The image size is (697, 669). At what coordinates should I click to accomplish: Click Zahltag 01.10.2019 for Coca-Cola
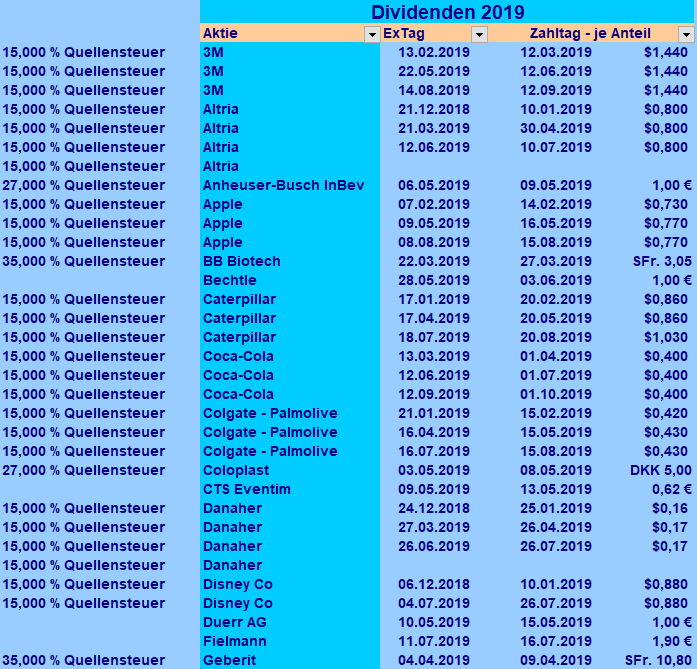556,394
